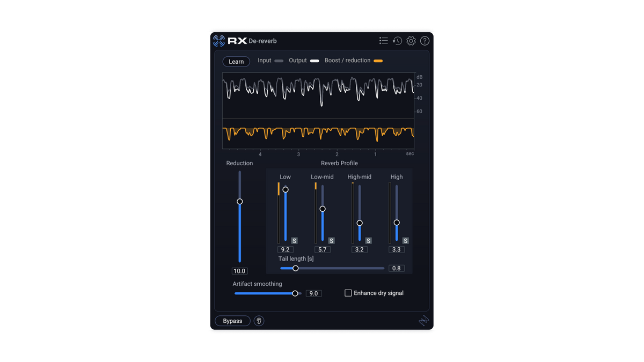Click the Reverb Profile heading
The image size is (644, 362).
click(339, 163)
